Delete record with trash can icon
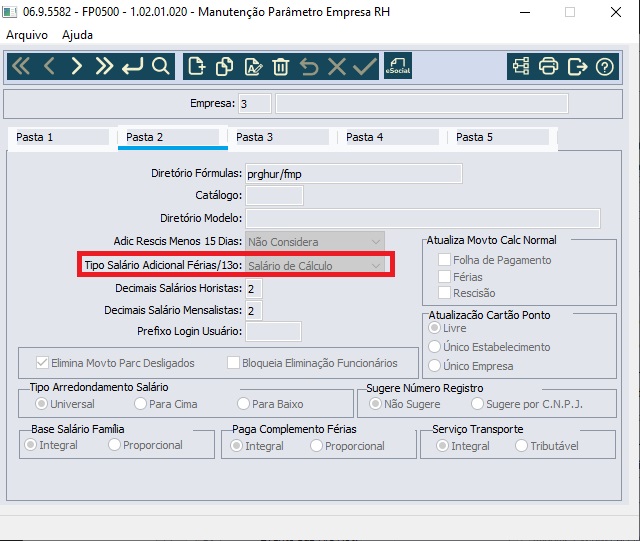 (281, 66)
